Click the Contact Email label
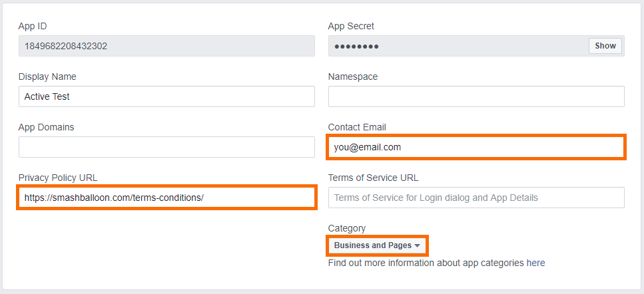Image resolution: width=644 pixels, height=294 pixels. (357, 127)
